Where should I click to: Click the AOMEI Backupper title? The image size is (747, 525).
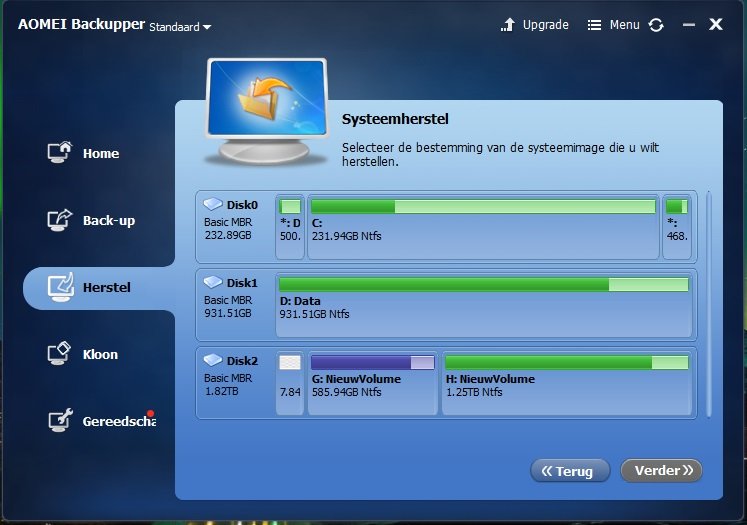[81, 24]
